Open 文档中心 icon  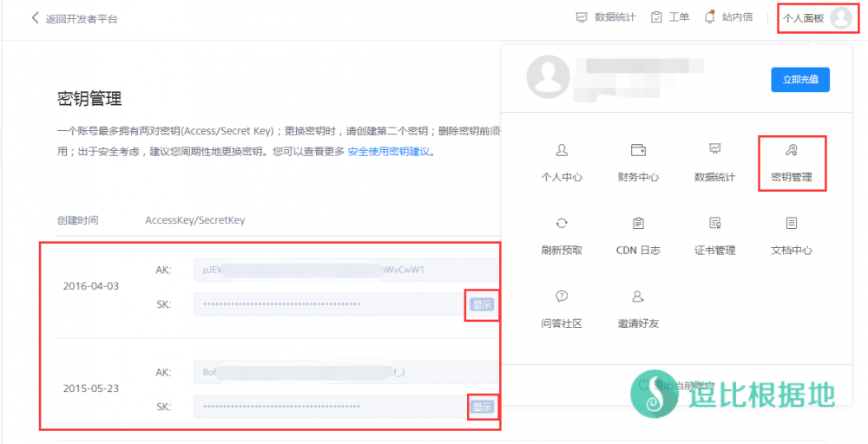coord(791,224)
